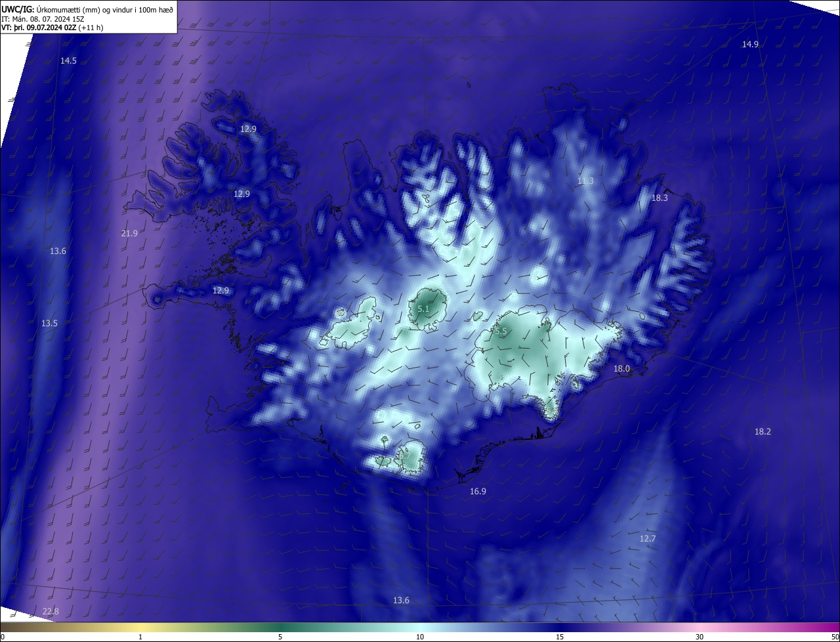Image resolution: width=840 pixels, height=642 pixels.
Task: Click the 5.1 value on the glacier
Action: click(423, 309)
